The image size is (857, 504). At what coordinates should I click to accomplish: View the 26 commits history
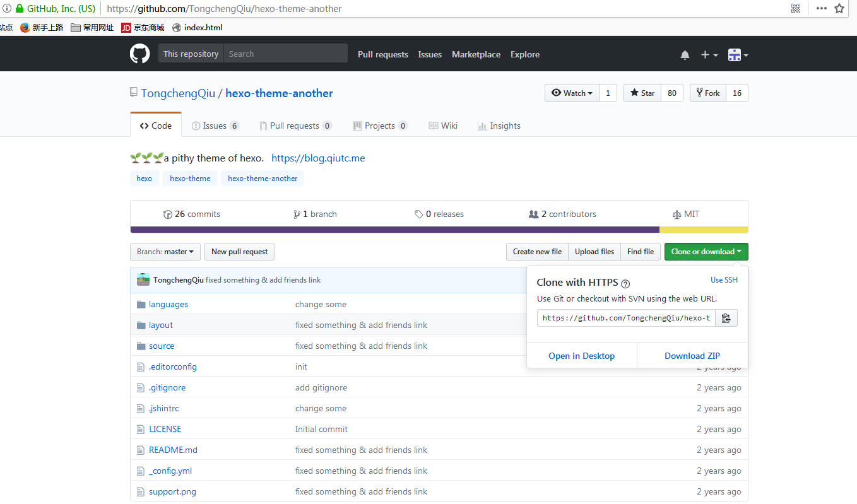coord(192,214)
